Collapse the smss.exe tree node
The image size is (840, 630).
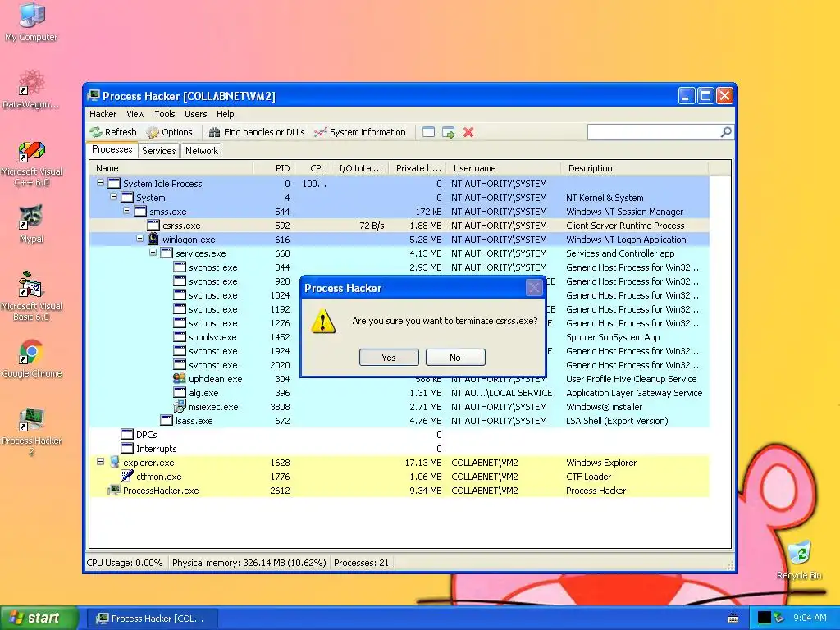pos(126,211)
